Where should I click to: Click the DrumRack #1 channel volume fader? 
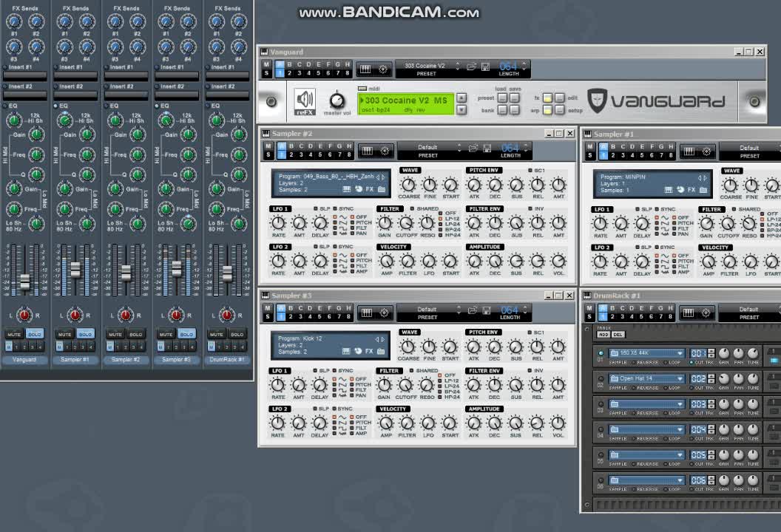(x=227, y=273)
